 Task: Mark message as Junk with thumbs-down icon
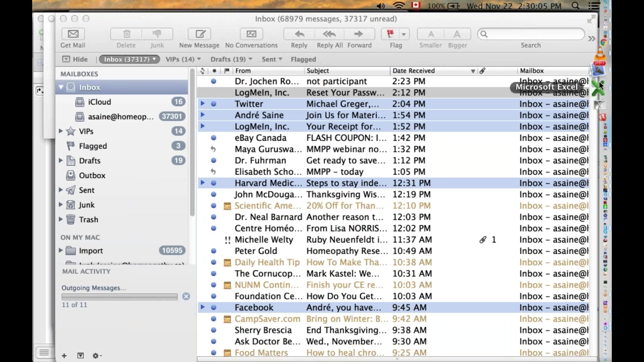tap(157, 34)
